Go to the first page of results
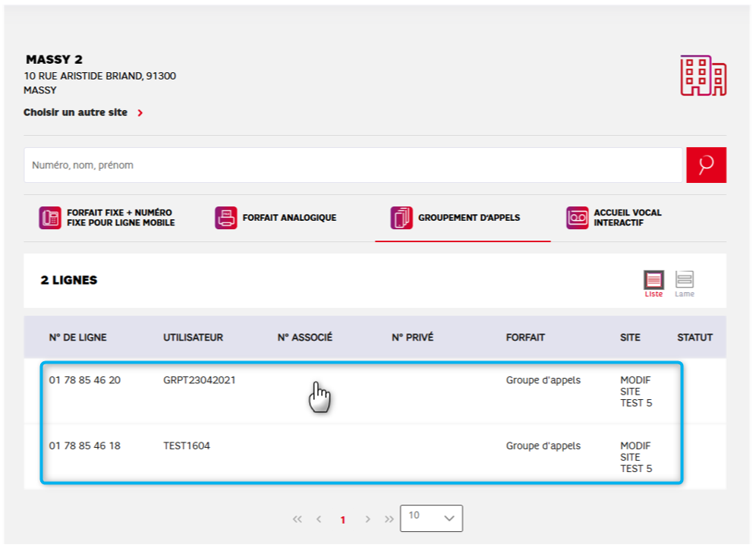 (297, 519)
